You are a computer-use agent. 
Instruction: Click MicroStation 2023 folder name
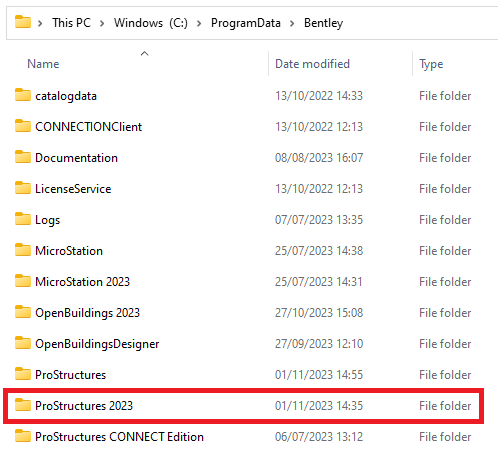click(82, 282)
